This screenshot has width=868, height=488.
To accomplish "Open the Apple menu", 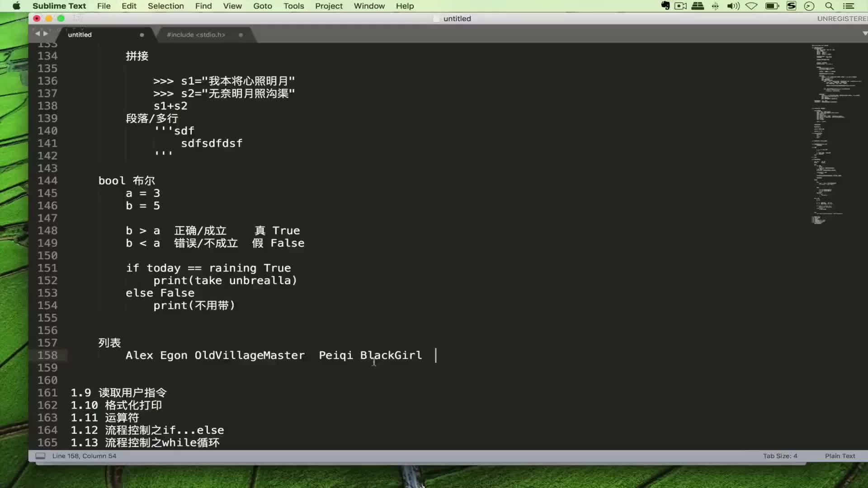I will coord(16,6).
